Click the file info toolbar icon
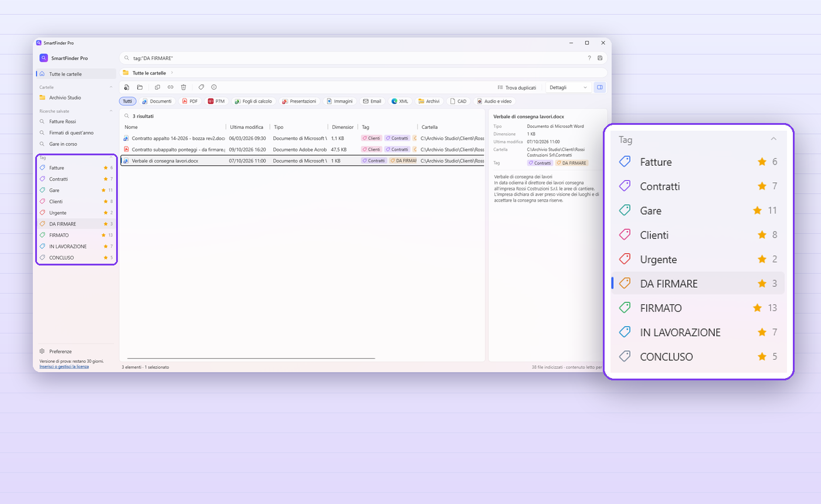Image resolution: width=821 pixels, height=504 pixels. 214,87
